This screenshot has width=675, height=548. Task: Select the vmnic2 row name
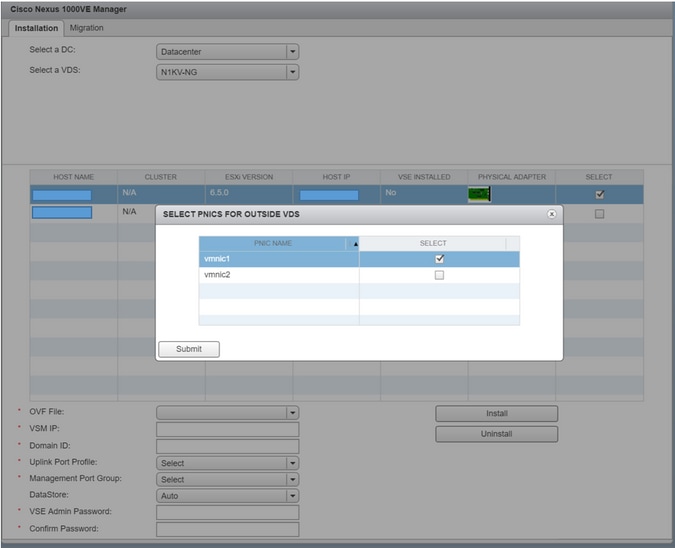[217, 275]
